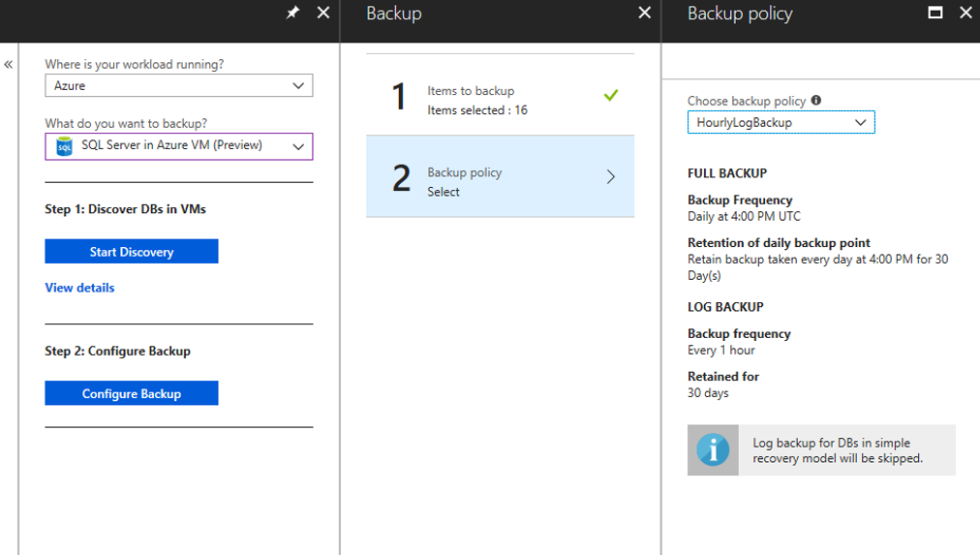The width and height of the screenshot is (980, 555).
Task: Close the Backup blade
Action: click(644, 13)
